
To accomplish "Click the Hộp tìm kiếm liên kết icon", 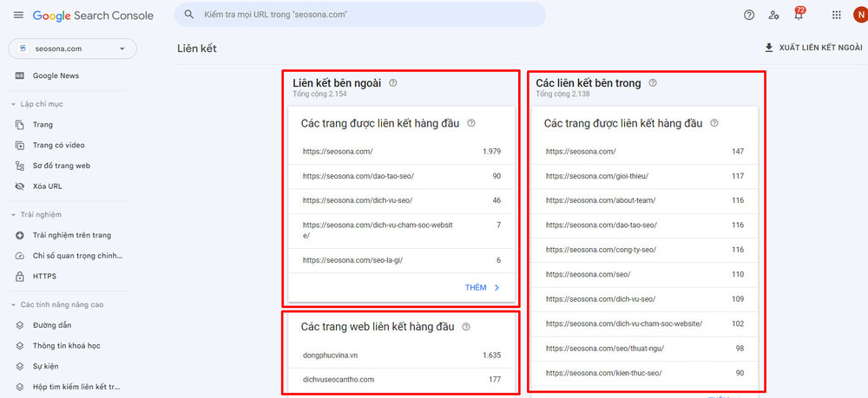I will click(x=20, y=387).
